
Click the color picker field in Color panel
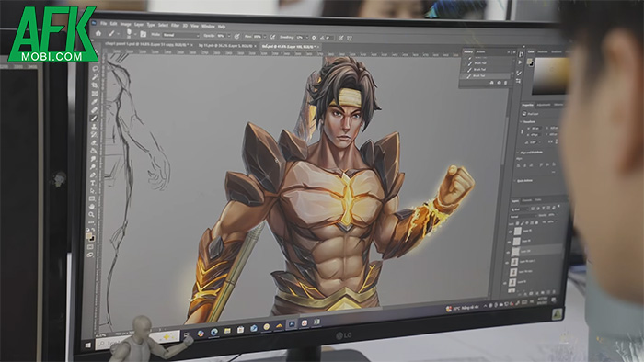[551, 76]
